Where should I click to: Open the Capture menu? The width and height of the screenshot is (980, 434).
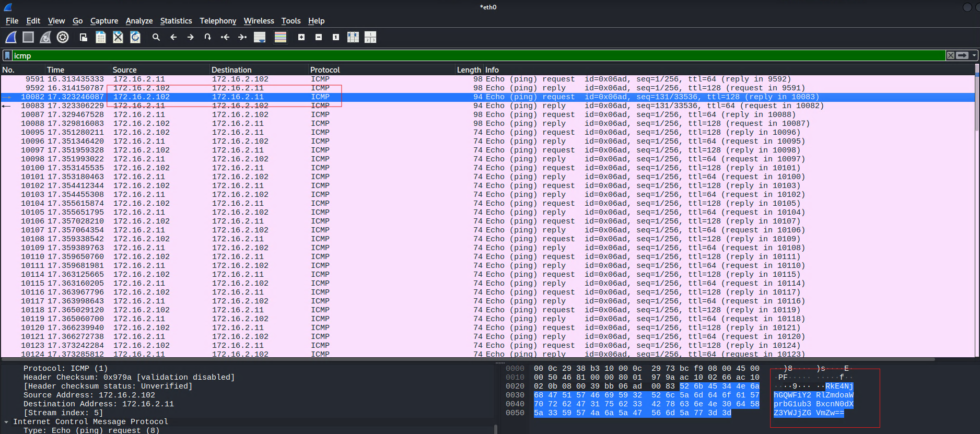[x=104, y=21]
